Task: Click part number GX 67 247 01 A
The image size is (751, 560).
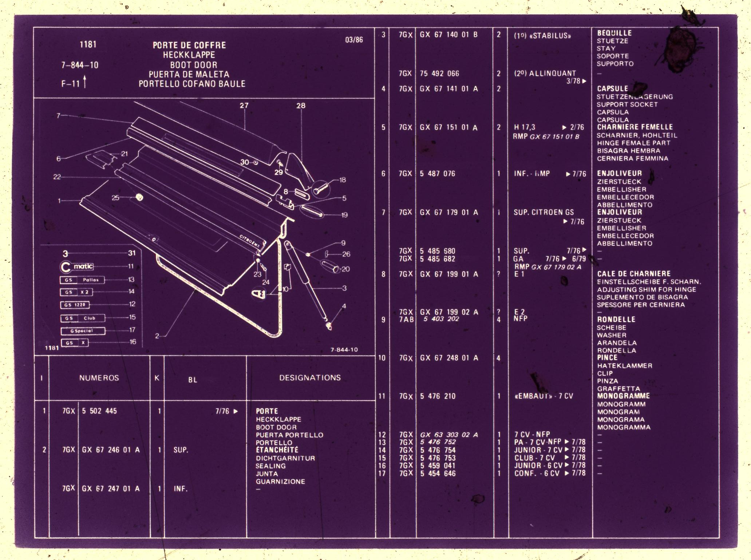Action: pyautogui.click(x=111, y=489)
